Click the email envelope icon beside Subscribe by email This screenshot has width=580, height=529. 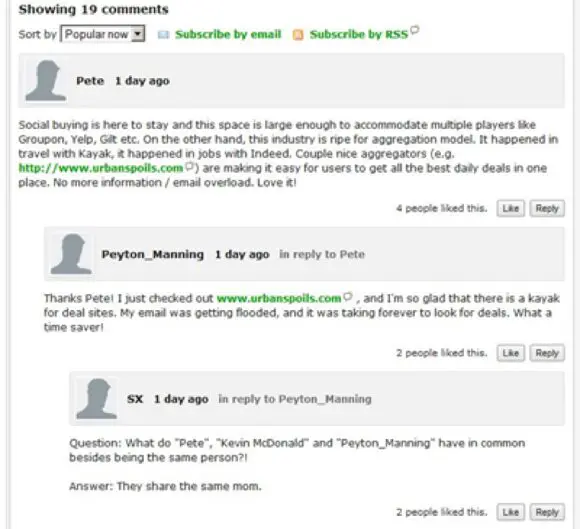point(163,35)
